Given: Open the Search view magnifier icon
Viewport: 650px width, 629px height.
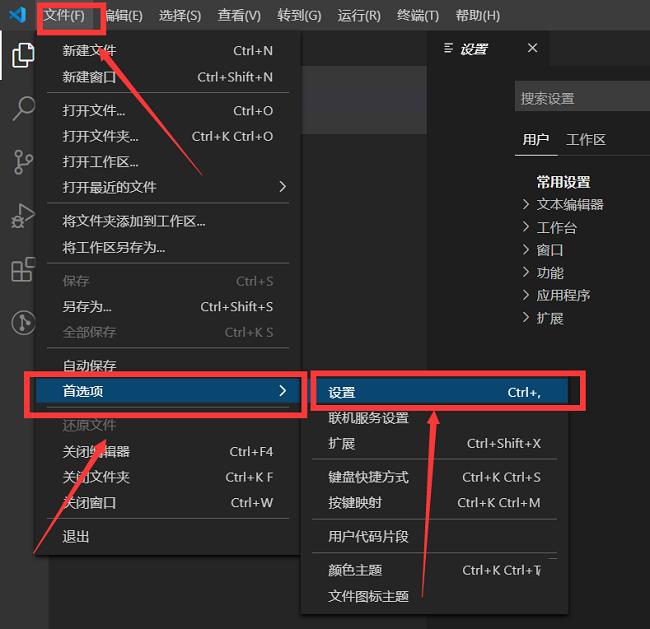Looking at the screenshot, I should (x=22, y=109).
